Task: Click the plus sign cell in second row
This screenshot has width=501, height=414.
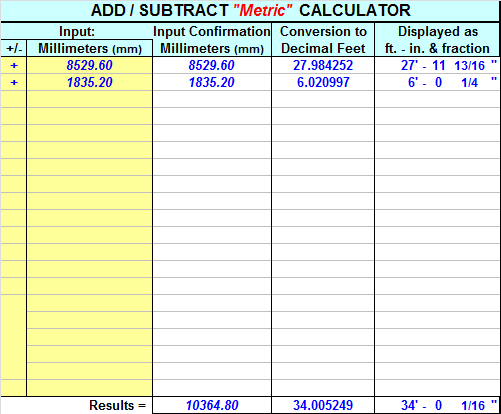Action: point(14,82)
